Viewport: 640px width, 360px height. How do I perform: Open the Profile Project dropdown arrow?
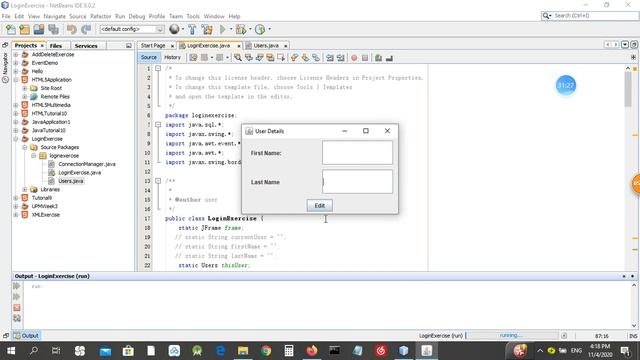tap(269, 29)
